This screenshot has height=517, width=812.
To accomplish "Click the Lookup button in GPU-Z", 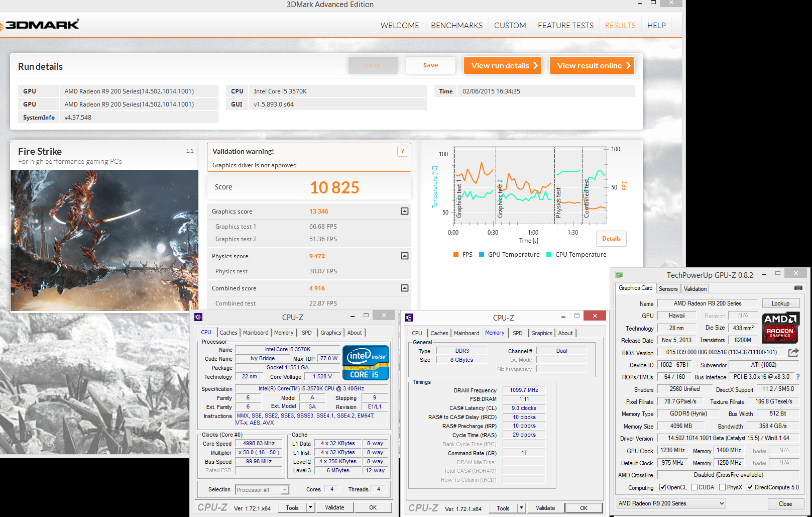I will [780, 303].
